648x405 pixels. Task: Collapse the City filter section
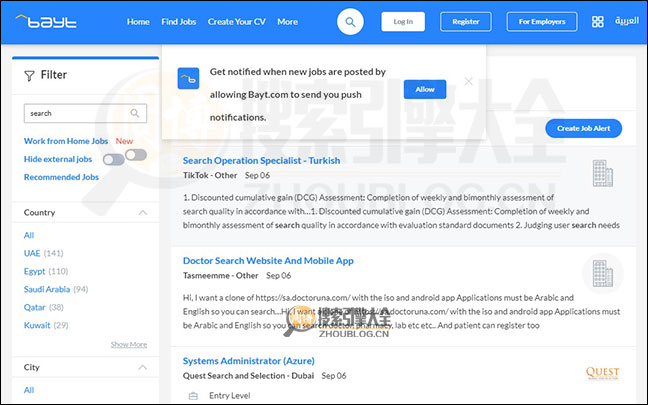(x=142, y=368)
